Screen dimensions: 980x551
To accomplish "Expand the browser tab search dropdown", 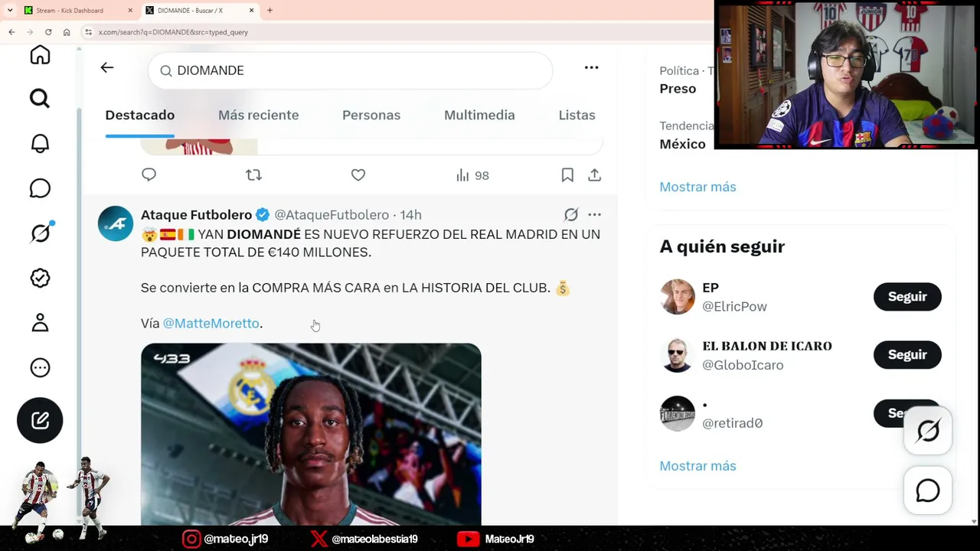I will pos(10,11).
